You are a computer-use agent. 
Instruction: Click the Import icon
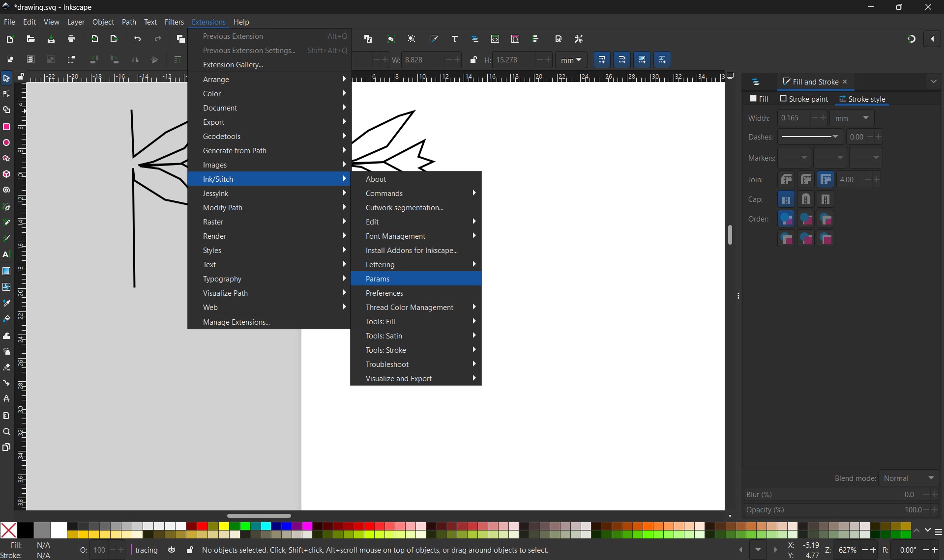[x=94, y=39]
